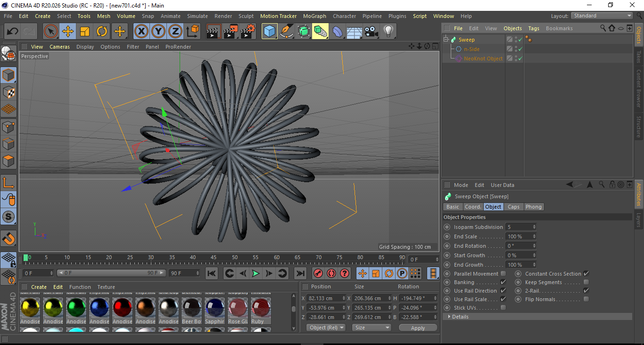Select the NeoKnot Object in the tree
This screenshot has height=345, width=644.
point(483,59)
